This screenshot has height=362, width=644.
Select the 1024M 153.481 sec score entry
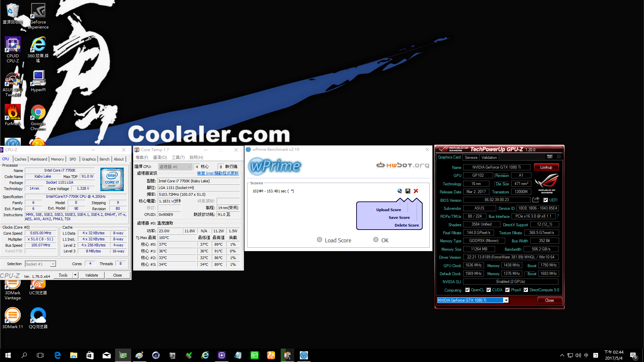[x=273, y=191]
